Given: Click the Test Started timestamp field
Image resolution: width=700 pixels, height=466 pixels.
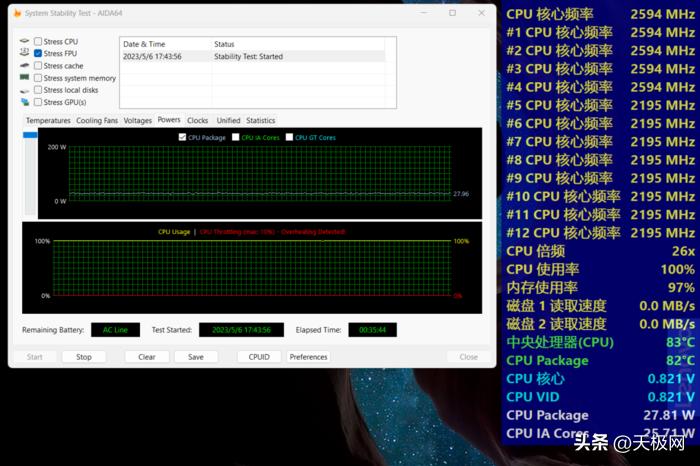Looking at the screenshot, I should 241,330.
